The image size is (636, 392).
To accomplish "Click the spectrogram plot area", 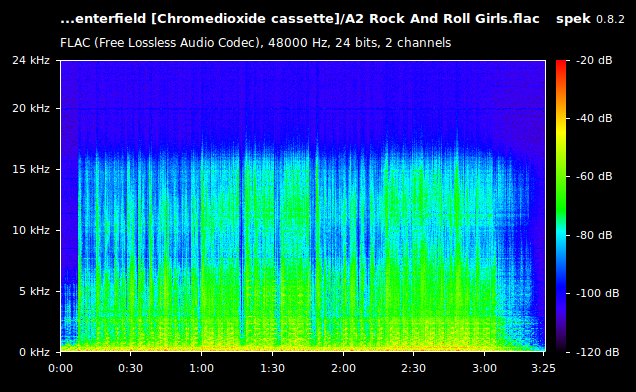I will (303, 206).
